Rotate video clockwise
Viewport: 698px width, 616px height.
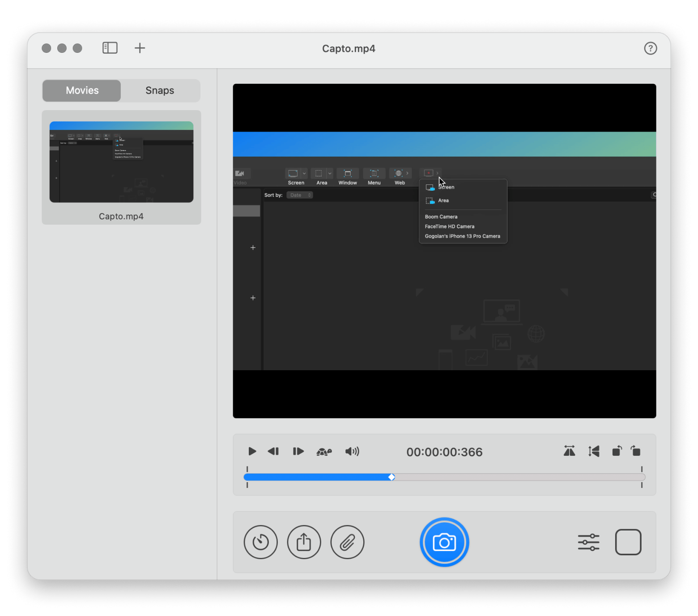[x=635, y=451]
